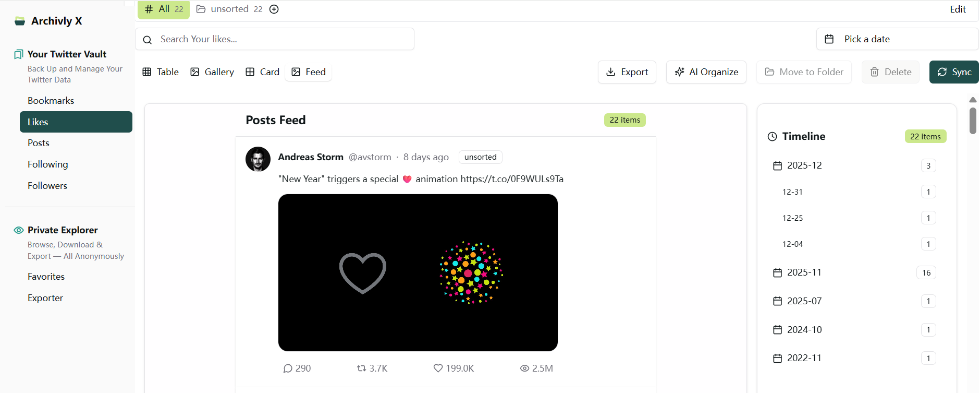Click the add-collection plus icon next to unsorted
980x393 pixels.
pyautogui.click(x=274, y=9)
